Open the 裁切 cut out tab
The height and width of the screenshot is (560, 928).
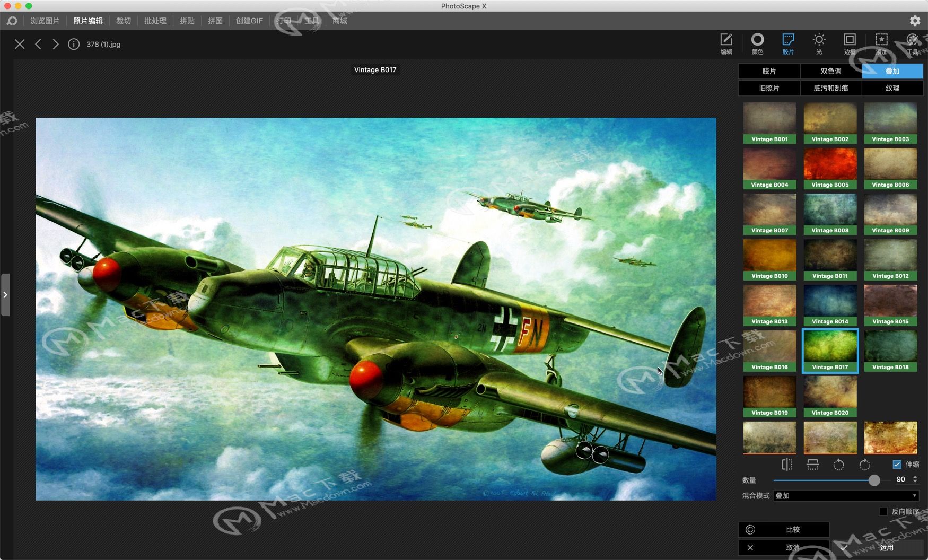(124, 21)
